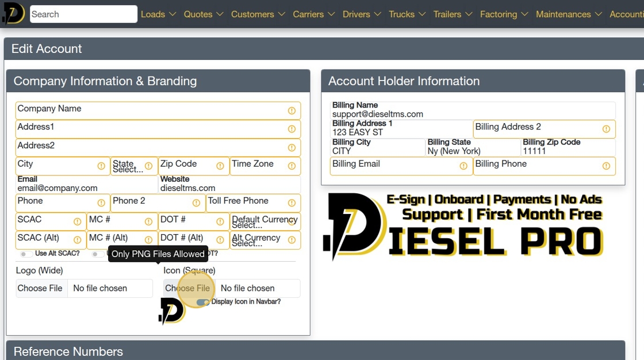Click the warning icon in Phone 2 field
The image size is (644, 360).
[196, 203]
